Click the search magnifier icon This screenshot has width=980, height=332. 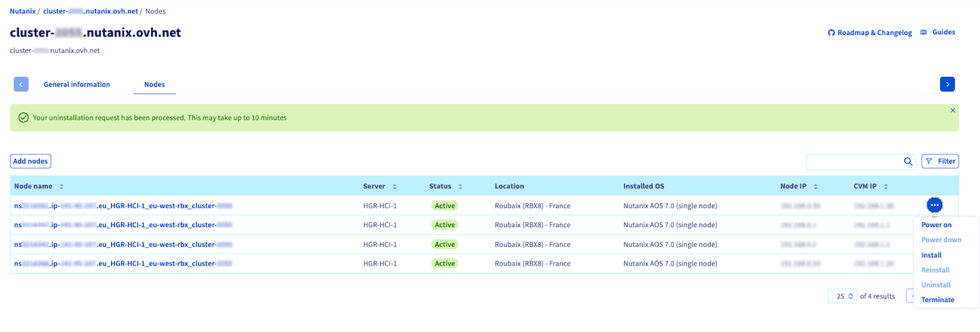[909, 161]
